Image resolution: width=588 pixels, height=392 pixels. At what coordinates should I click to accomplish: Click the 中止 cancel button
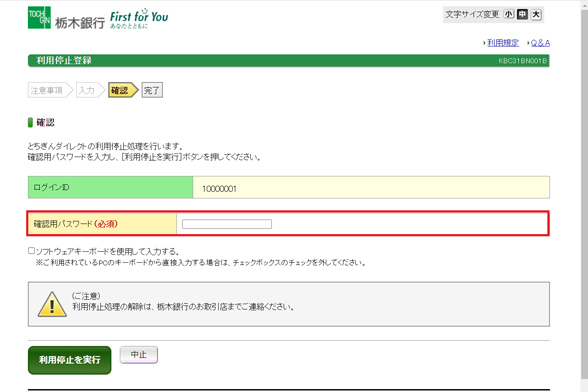139,354
